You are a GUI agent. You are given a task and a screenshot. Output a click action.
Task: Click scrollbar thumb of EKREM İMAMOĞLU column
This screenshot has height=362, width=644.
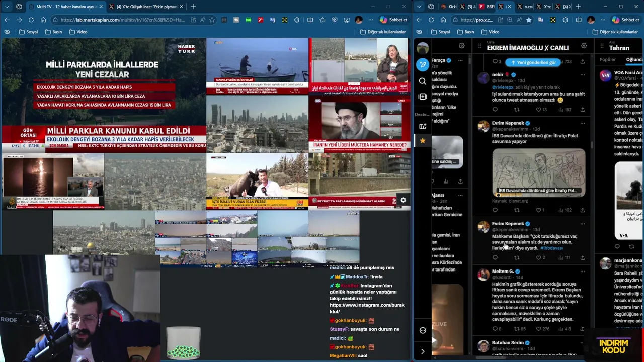pos(592,145)
